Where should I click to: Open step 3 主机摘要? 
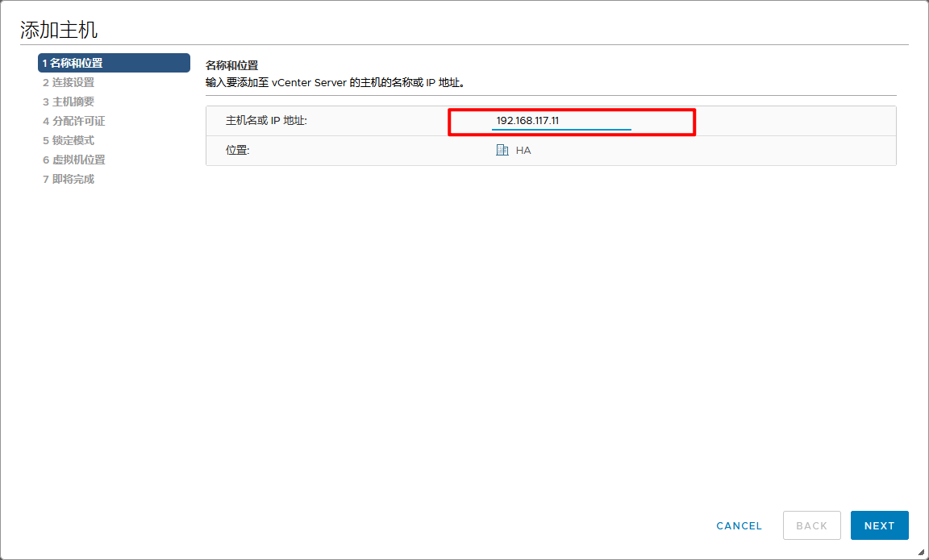[69, 102]
